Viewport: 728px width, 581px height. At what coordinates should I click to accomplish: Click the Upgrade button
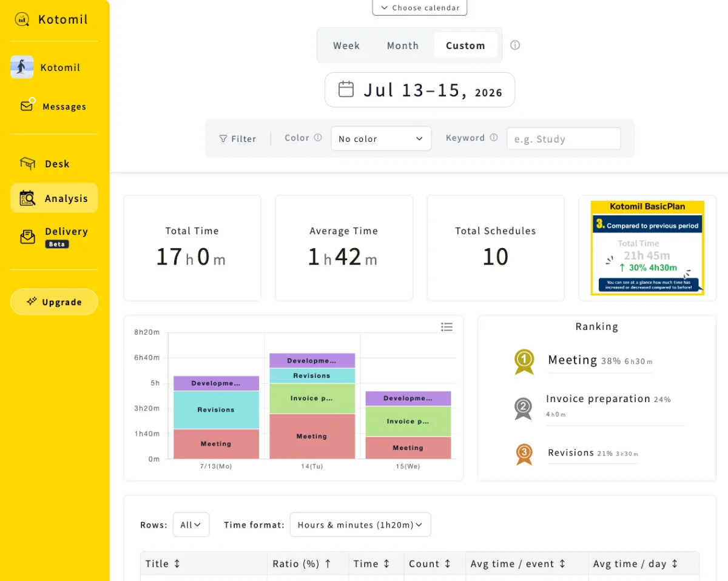coord(54,302)
